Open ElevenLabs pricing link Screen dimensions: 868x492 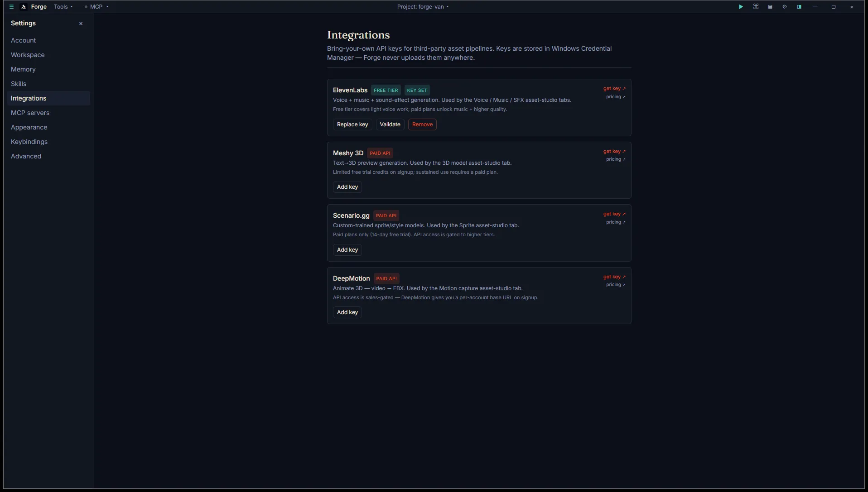pyautogui.click(x=616, y=97)
